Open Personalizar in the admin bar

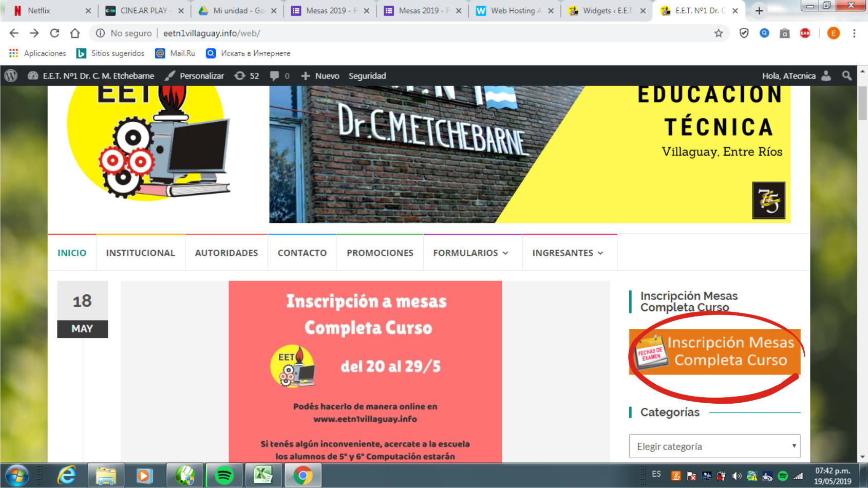click(x=195, y=76)
